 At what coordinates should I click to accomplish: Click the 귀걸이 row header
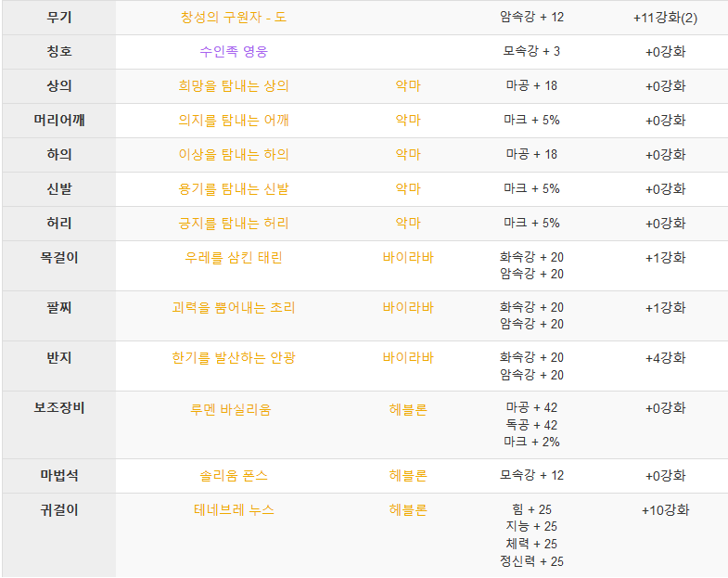(x=59, y=535)
